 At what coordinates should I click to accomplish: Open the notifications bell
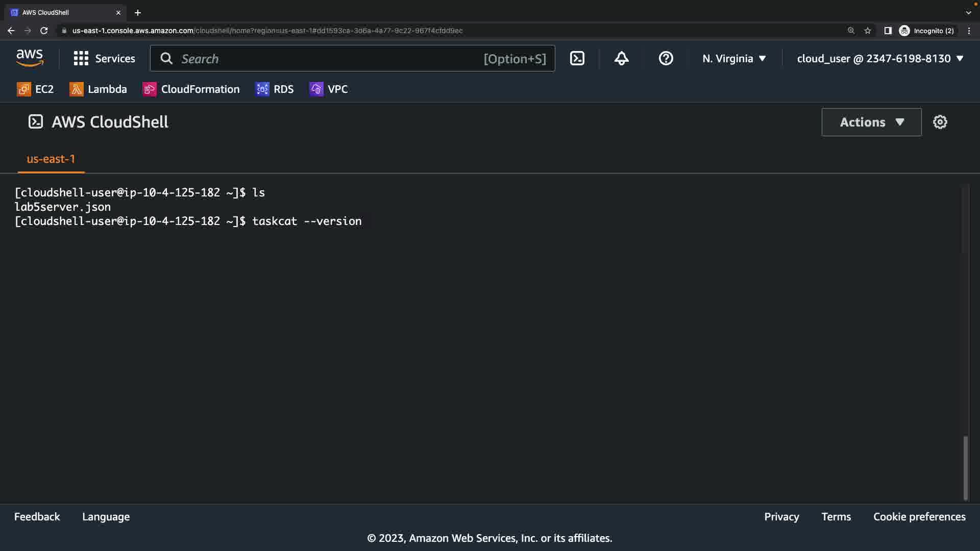tap(621, 59)
